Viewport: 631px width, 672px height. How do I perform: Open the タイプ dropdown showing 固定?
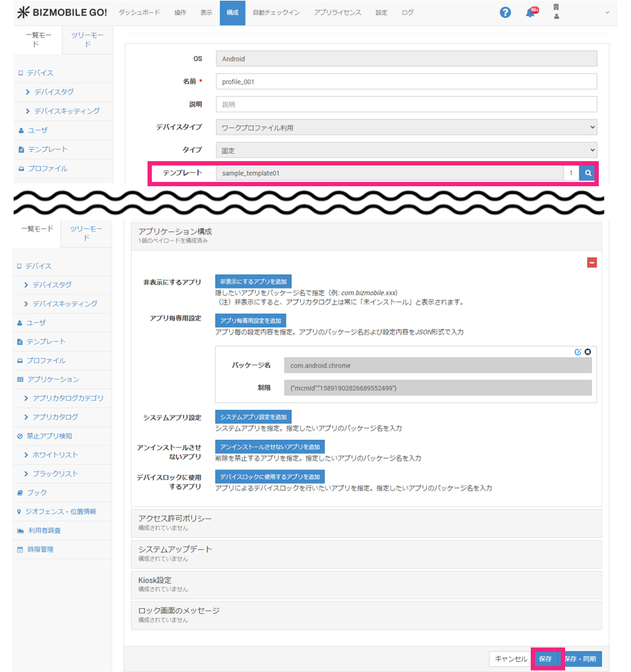click(406, 150)
